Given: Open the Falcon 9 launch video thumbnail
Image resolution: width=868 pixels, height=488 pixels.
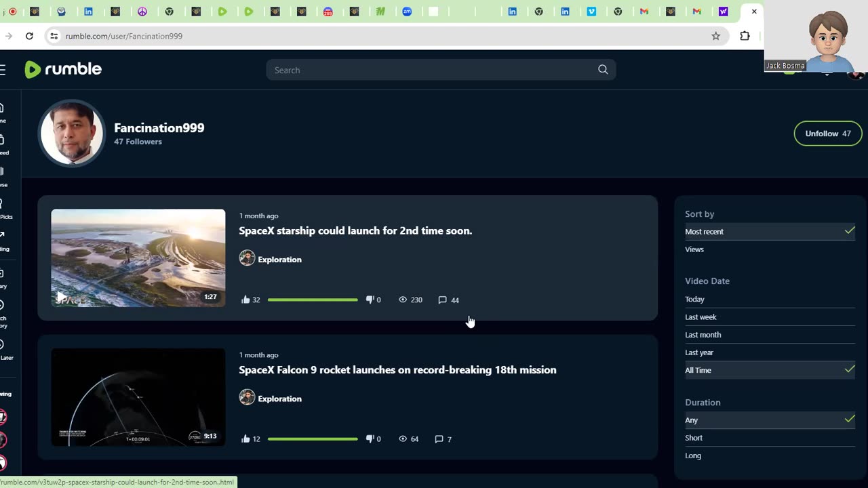Looking at the screenshot, I should click(138, 397).
